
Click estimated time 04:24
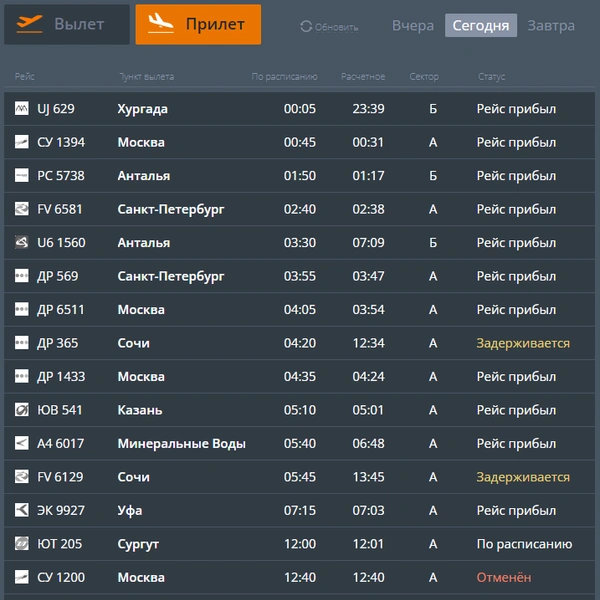(368, 377)
